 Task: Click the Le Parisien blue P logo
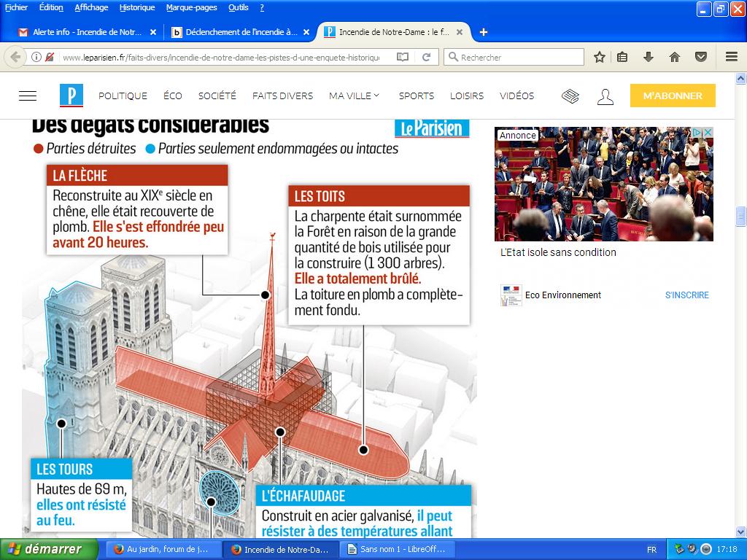tap(71, 96)
